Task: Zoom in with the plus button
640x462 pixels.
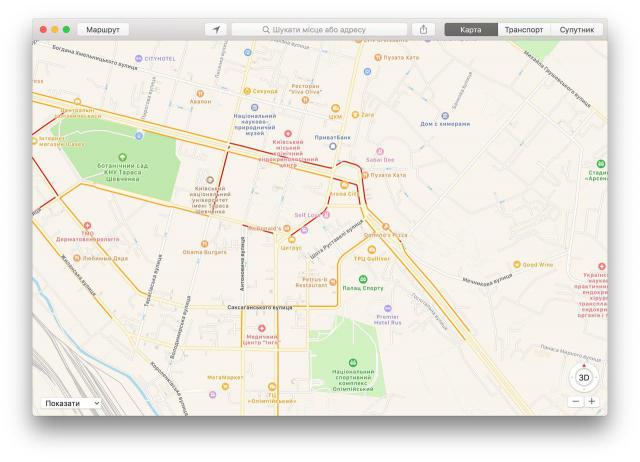Action: point(592,401)
